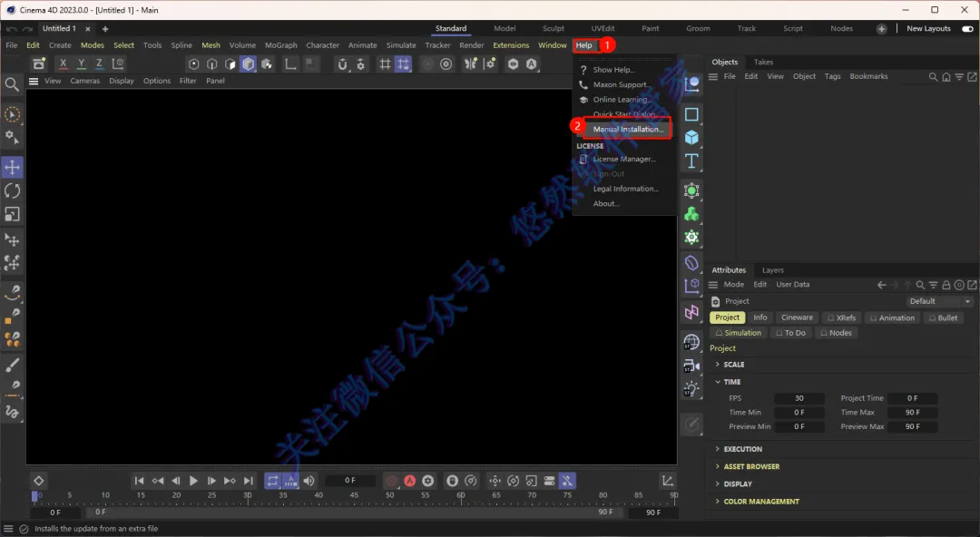
Task: Open the Default mode dropdown in Attributes
Action: [x=941, y=301]
